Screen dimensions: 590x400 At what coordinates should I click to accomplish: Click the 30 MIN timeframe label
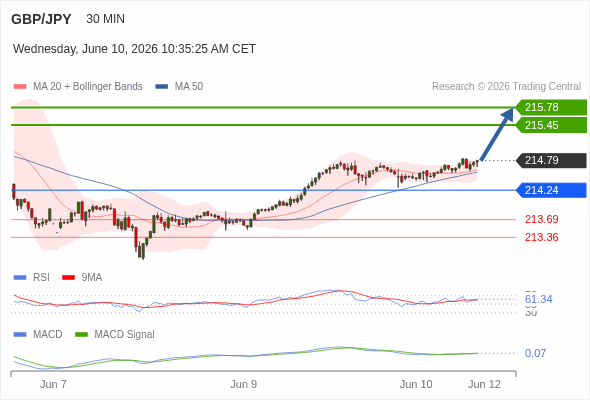click(105, 19)
